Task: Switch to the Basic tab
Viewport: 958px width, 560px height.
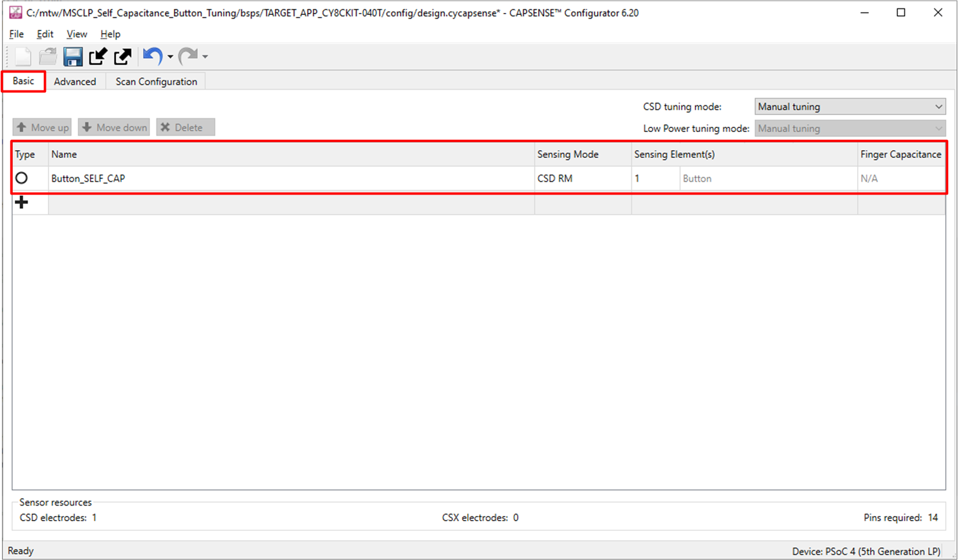Action: [x=23, y=81]
